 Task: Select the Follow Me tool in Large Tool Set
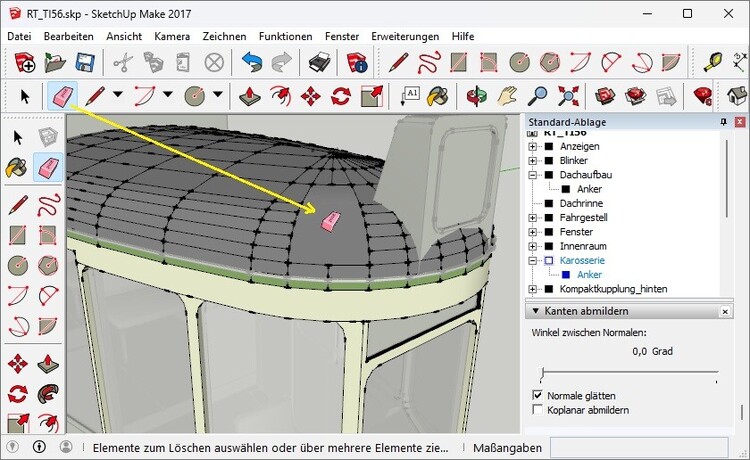[48, 394]
